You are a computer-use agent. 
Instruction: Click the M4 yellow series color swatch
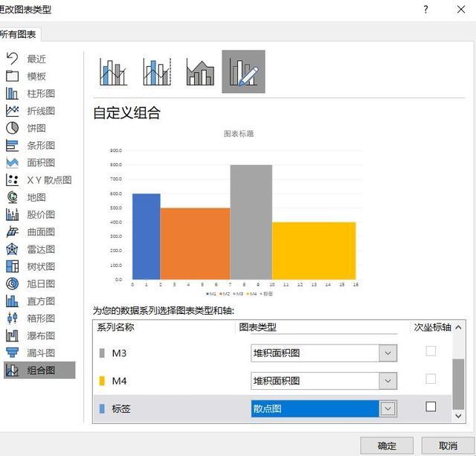pos(102,381)
